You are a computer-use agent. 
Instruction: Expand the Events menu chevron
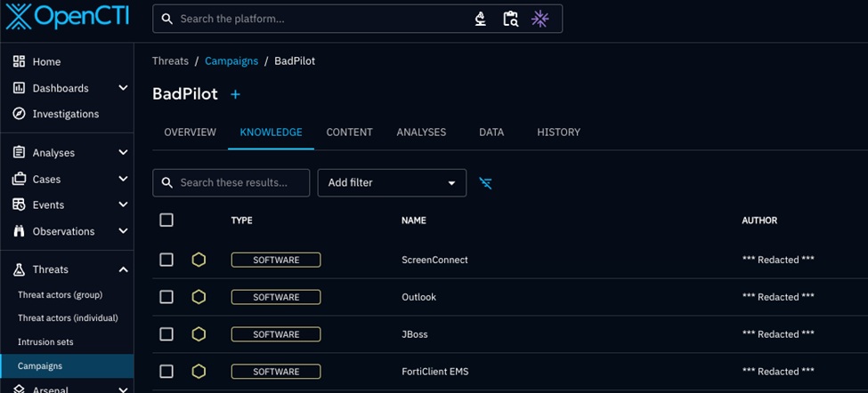click(123, 205)
